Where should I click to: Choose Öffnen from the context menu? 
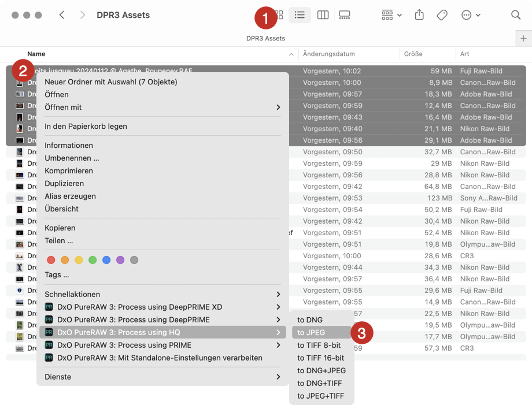point(162,95)
